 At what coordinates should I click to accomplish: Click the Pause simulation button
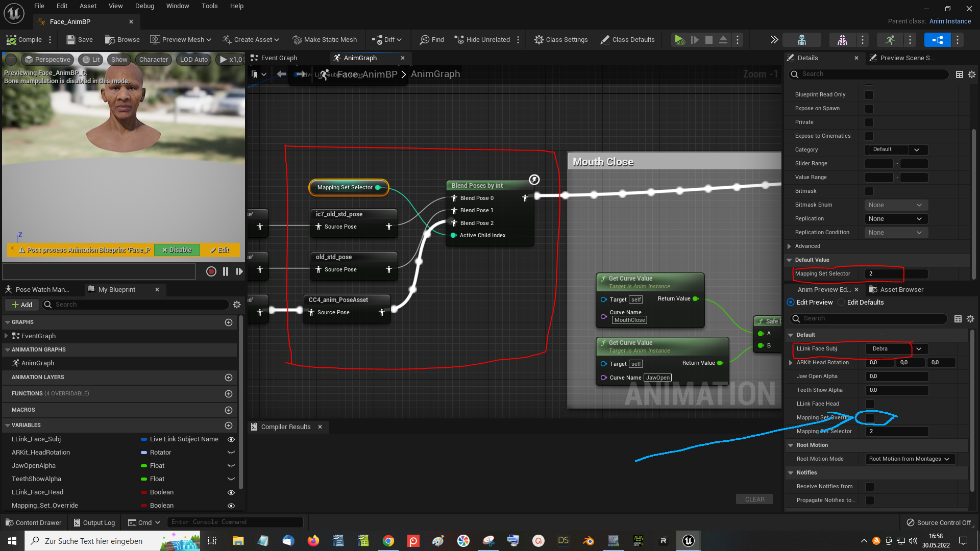click(225, 271)
